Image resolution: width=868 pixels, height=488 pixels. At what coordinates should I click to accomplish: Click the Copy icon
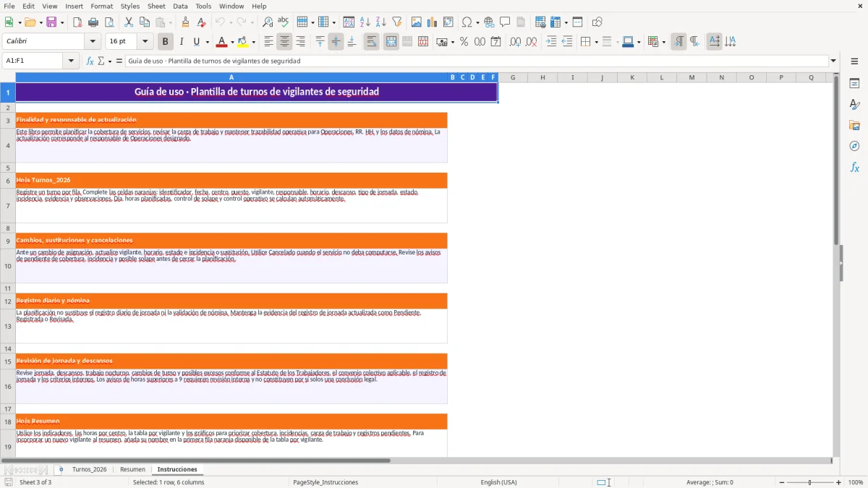[145, 22]
